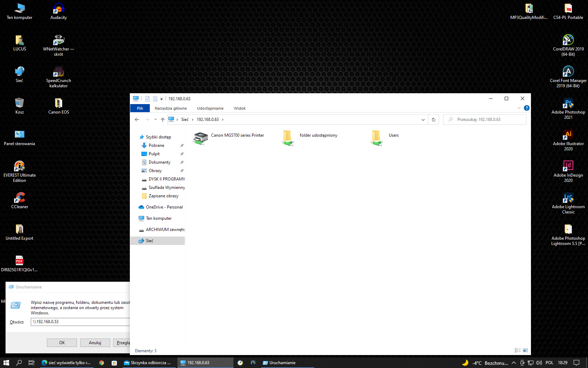Select the Kosz recycle bin icon
Image resolution: width=588 pixels, height=368 pixels.
pos(20,106)
